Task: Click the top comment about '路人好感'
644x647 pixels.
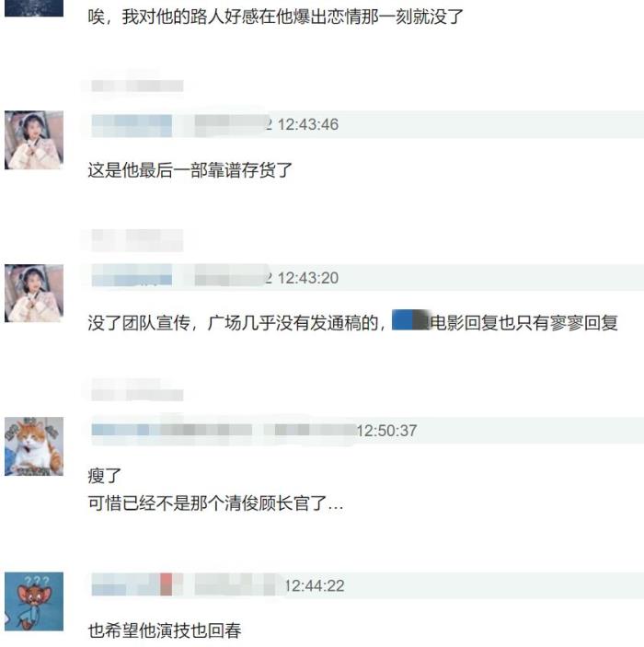Action: pos(276,17)
